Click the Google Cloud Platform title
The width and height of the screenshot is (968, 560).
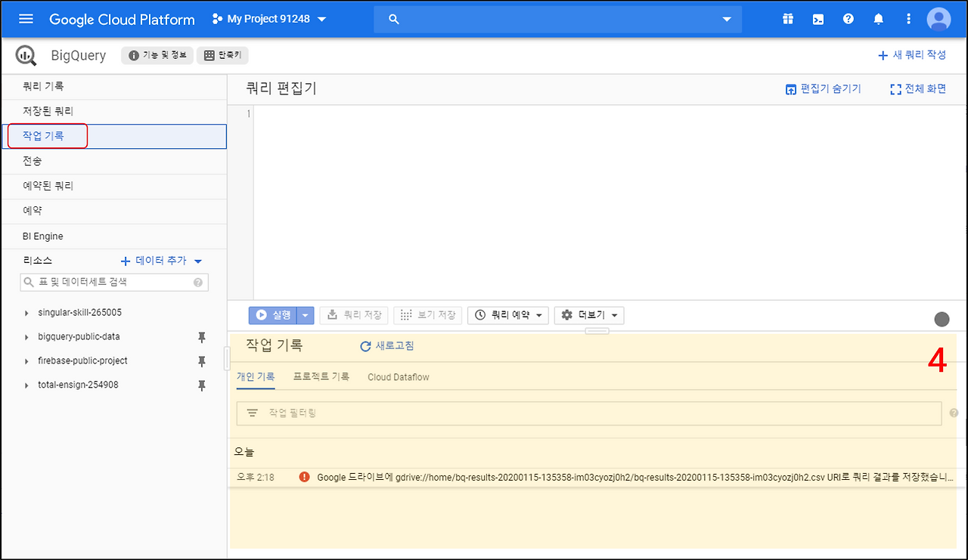click(x=122, y=19)
